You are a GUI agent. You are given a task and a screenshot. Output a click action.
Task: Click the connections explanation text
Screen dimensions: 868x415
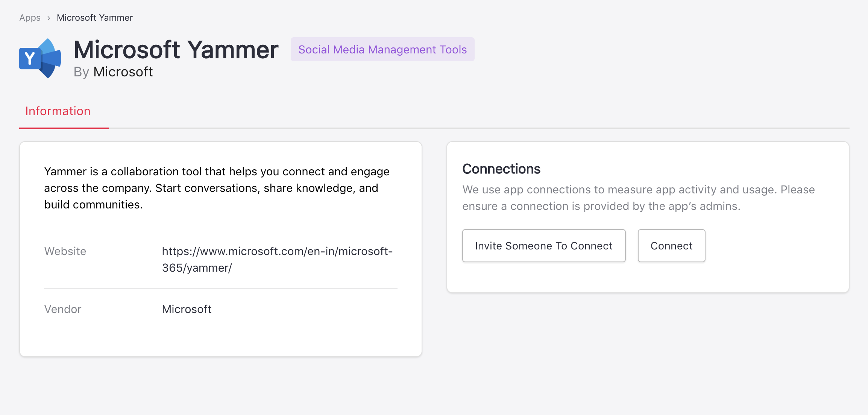(x=638, y=198)
